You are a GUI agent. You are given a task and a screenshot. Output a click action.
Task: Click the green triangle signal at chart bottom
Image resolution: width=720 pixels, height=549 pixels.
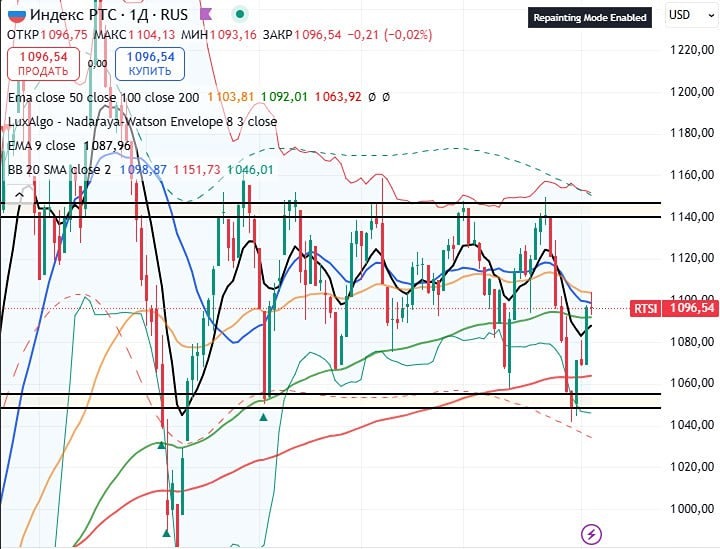(167, 533)
